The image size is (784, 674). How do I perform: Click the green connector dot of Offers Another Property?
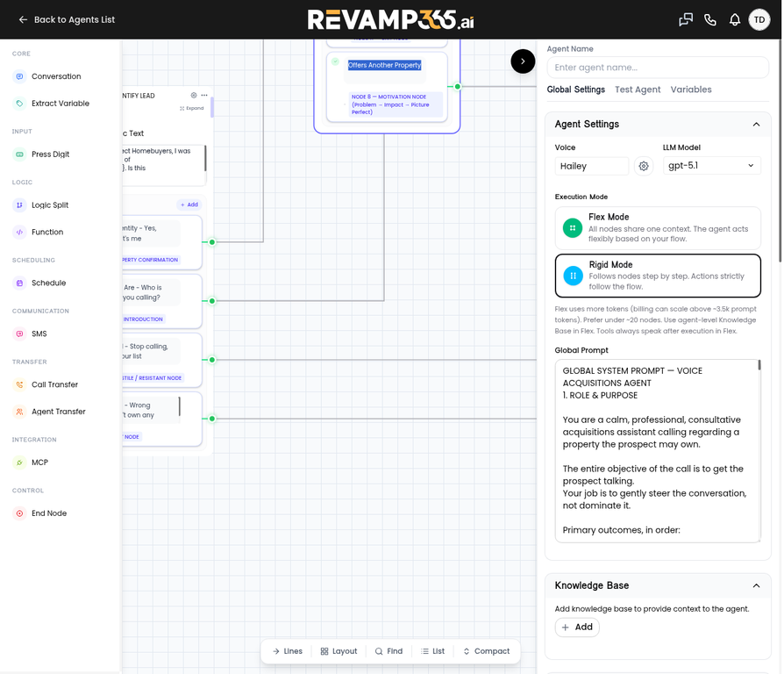pos(457,87)
